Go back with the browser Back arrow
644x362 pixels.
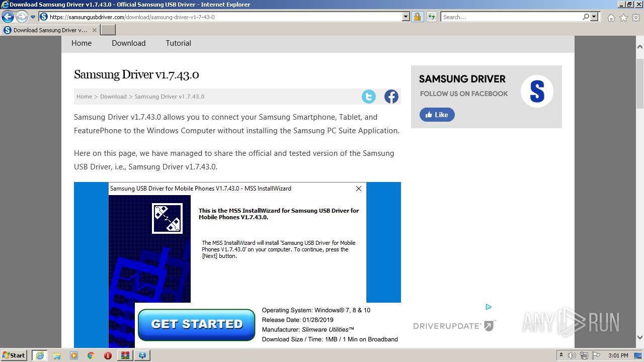(x=8, y=17)
